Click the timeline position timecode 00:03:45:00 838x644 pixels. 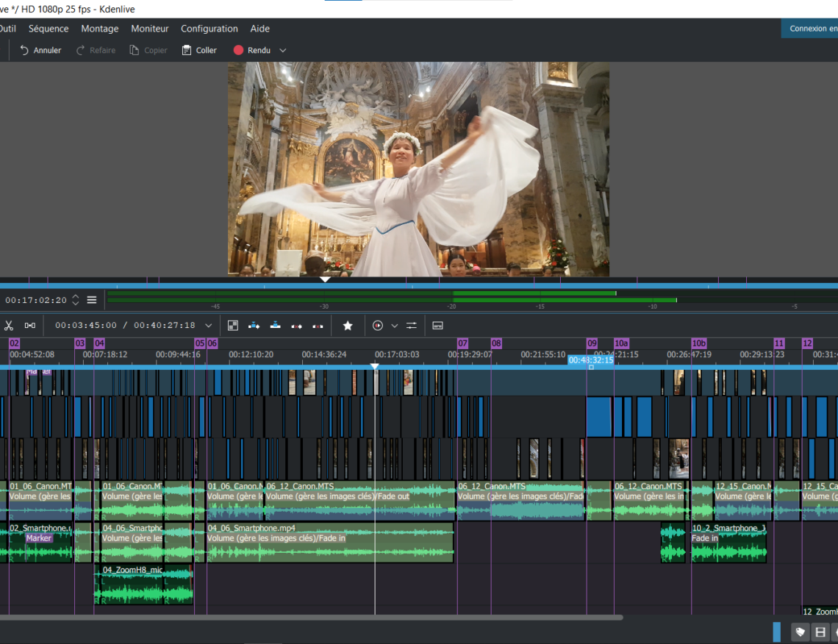(x=86, y=326)
